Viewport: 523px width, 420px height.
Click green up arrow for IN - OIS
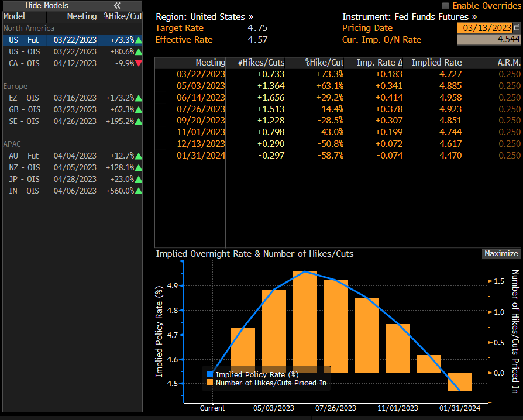tap(139, 191)
